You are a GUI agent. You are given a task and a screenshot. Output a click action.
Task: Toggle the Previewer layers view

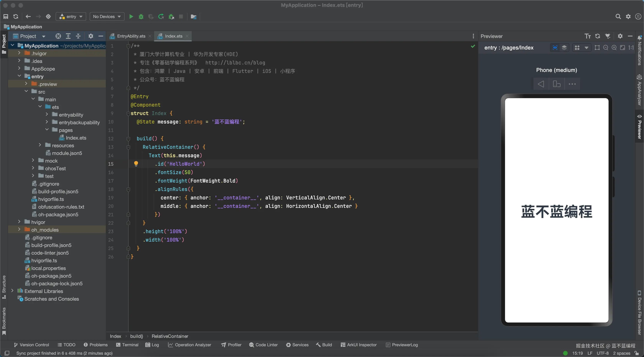[x=564, y=48]
